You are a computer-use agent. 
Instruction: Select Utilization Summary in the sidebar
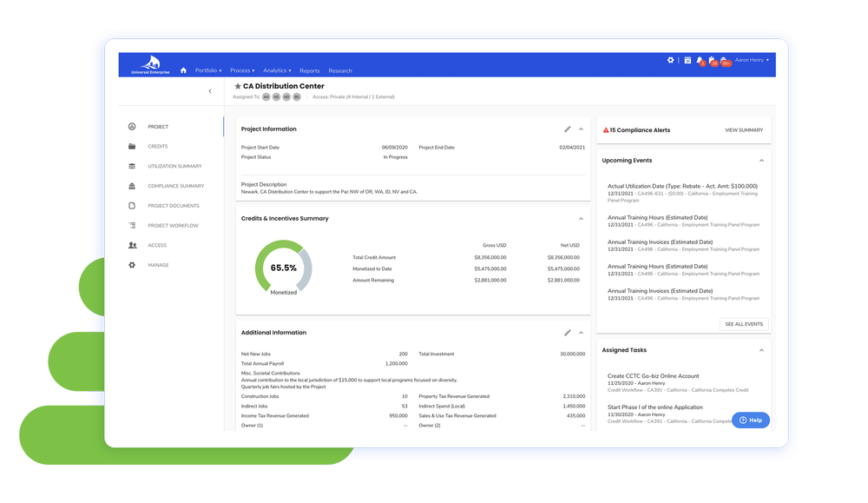(174, 166)
